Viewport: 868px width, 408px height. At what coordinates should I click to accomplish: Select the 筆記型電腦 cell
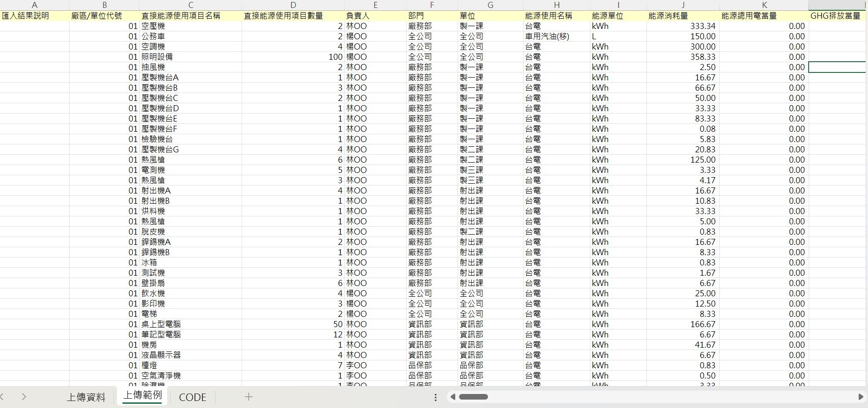[x=191, y=334]
